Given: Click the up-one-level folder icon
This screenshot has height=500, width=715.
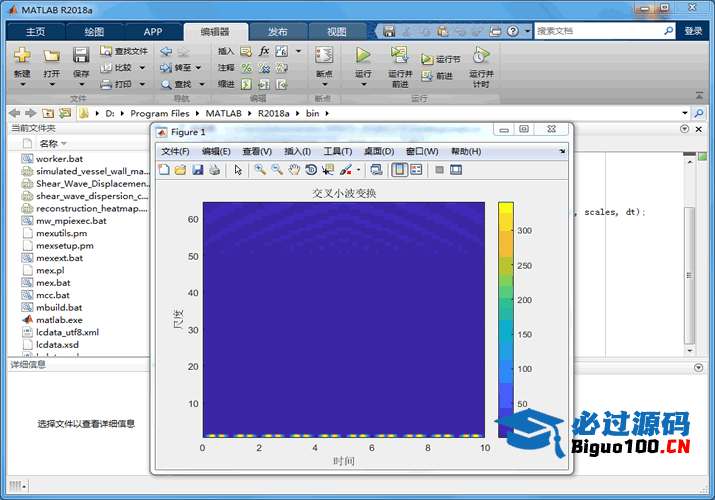Looking at the screenshot, I should coord(48,113).
